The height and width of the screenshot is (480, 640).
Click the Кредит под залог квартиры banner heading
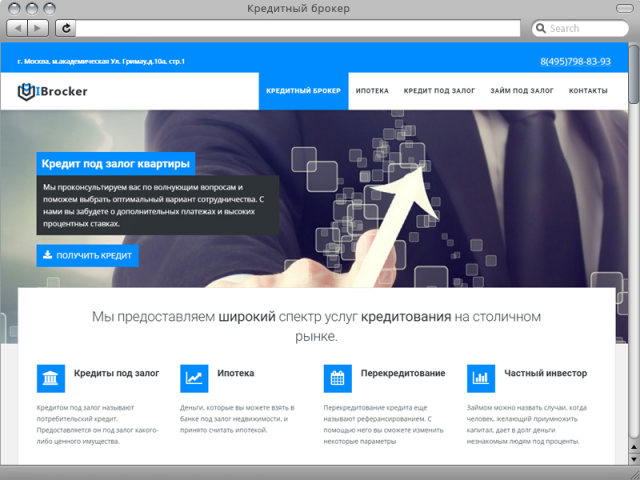point(116,164)
